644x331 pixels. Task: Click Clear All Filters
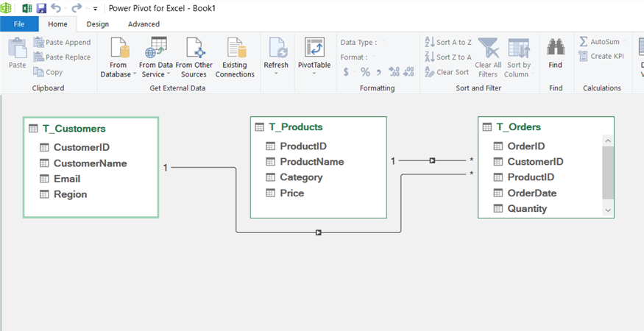[489, 57]
